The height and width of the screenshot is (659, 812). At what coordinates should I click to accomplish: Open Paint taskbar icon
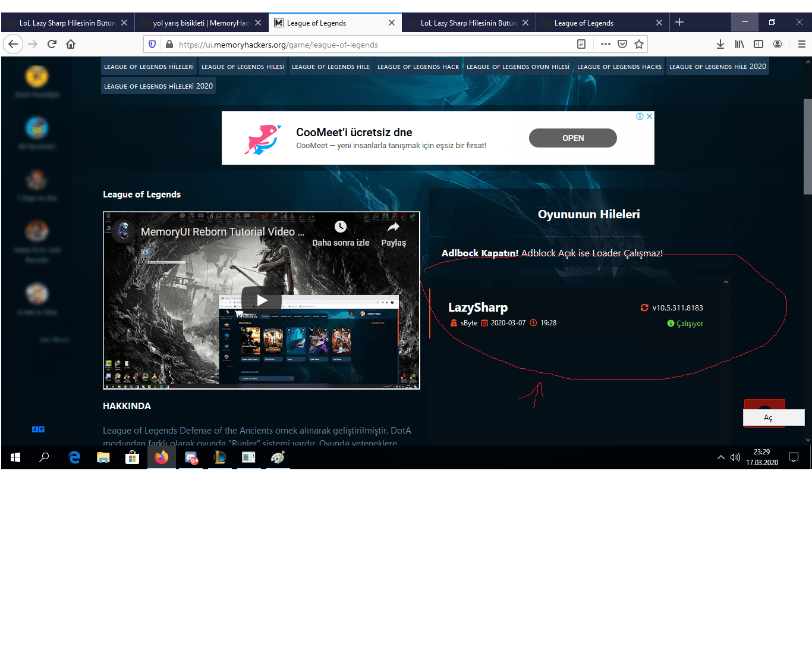click(x=278, y=457)
